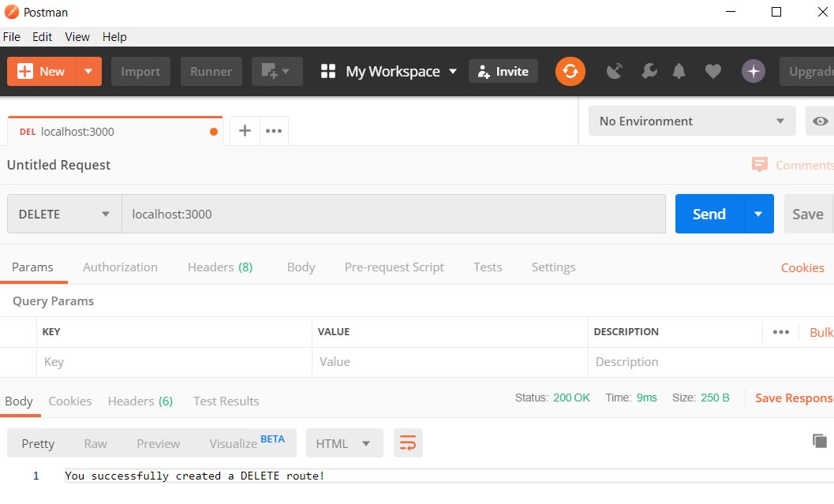Click the new window plus icon button

277,71
